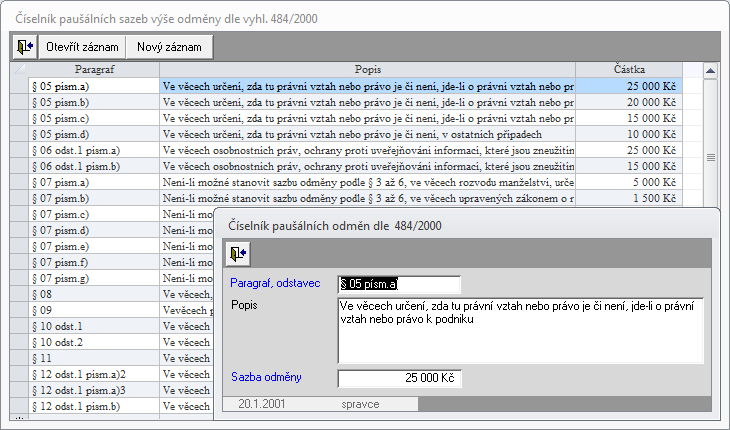
Task: Click 25 000 Kč in § 06 odst.1 písm.a) row
Action: tap(629, 150)
